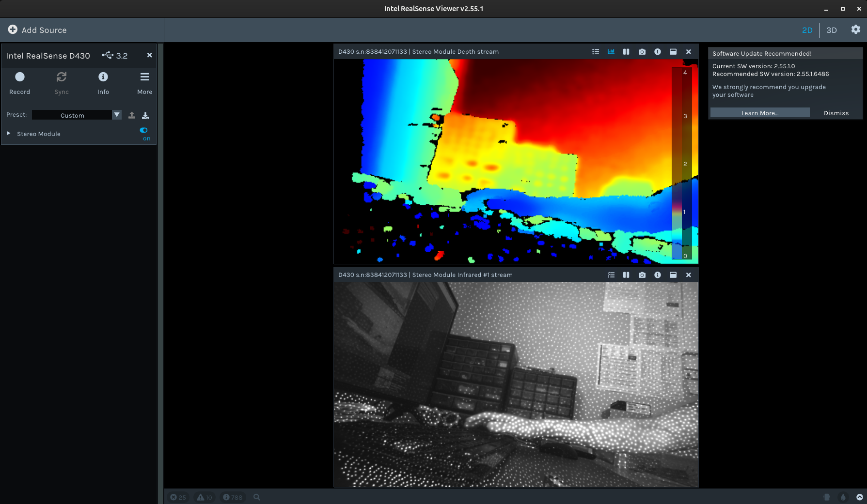Pause the Depth stream
The height and width of the screenshot is (504, 867).
(x=626, y=52)
